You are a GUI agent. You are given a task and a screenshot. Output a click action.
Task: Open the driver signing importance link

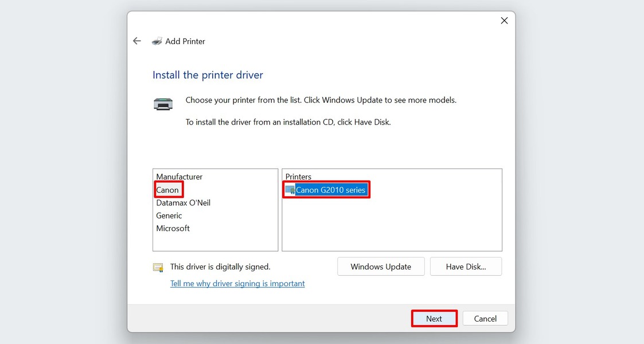point(237,283)
